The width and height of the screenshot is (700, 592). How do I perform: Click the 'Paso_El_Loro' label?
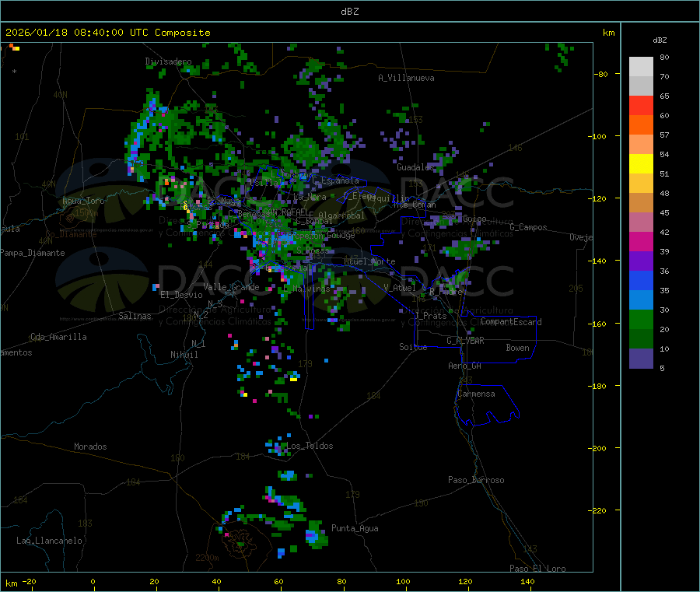(x=538, y=569)
